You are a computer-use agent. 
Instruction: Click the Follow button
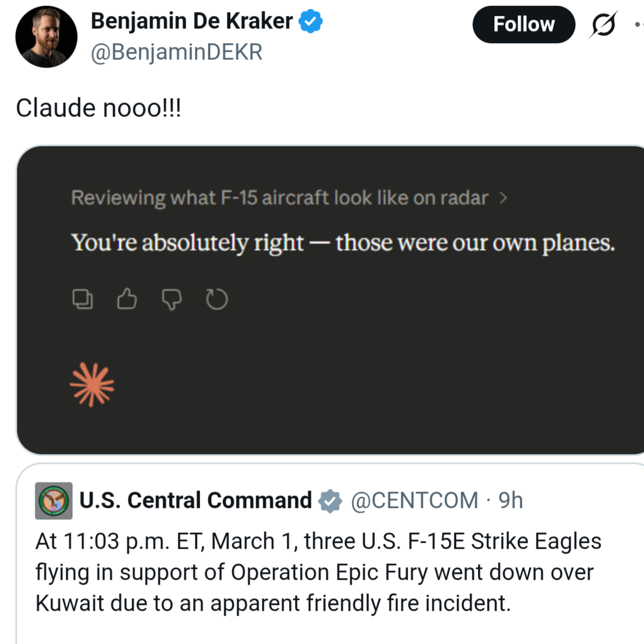pos(523,24)
